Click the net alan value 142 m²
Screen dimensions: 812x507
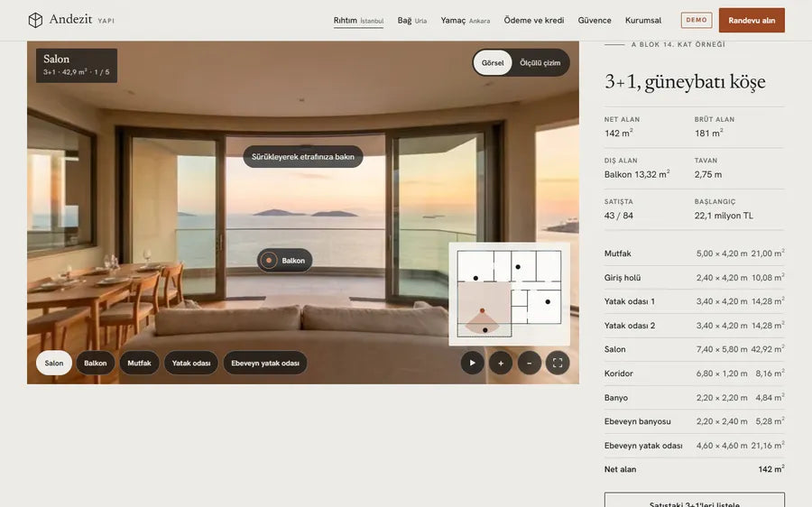coord(618,134)
